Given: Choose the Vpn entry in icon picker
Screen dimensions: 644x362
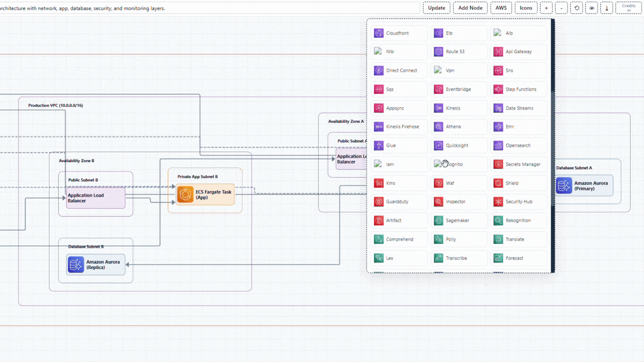Looking at the screenshot, I should click(x=459, y=70).
